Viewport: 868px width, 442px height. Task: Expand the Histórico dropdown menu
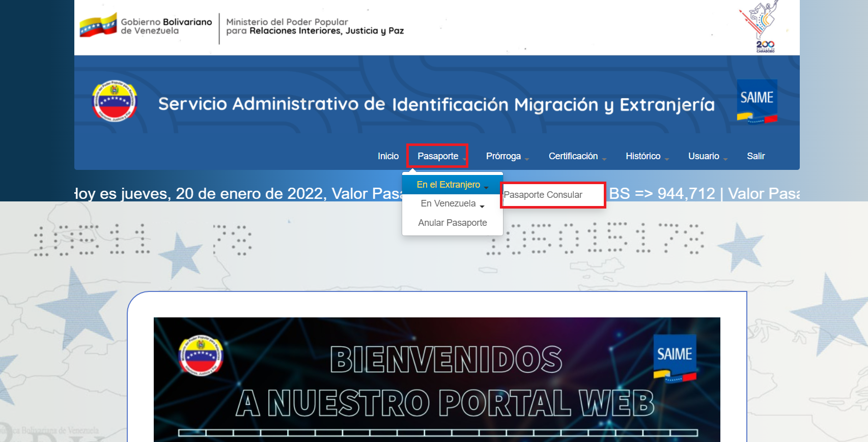pos(647,156)
